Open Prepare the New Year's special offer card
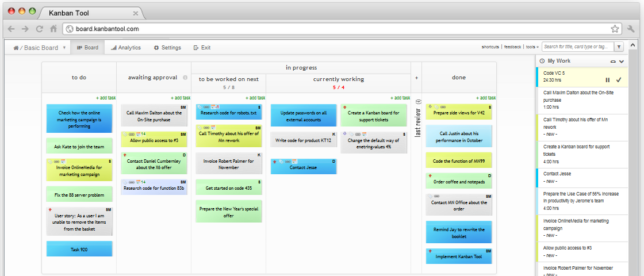644x276 pixels. (x=229, y=212)
